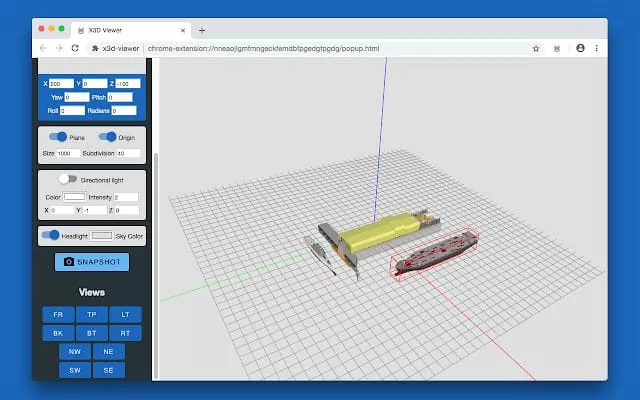Image resolution: width=640 pixels, height=400 pixels.
Task: Click the SNAPSHOT camera button
Action: (x=91, y=262)
